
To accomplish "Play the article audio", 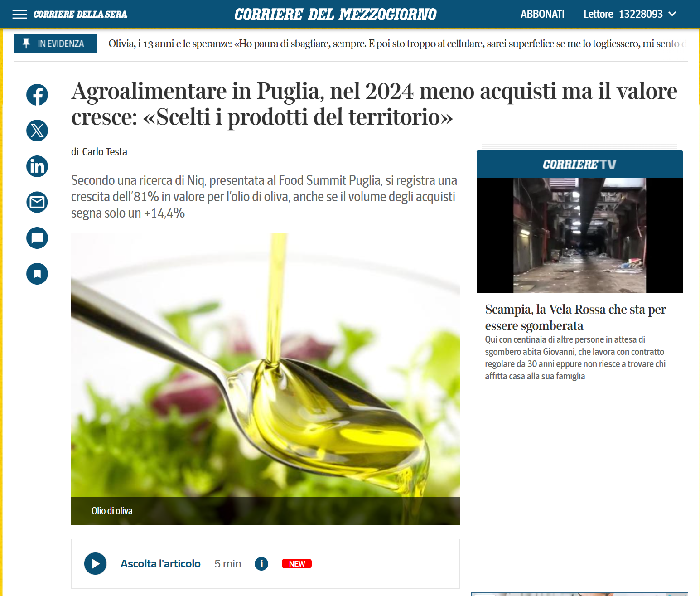I will point(95,564).
